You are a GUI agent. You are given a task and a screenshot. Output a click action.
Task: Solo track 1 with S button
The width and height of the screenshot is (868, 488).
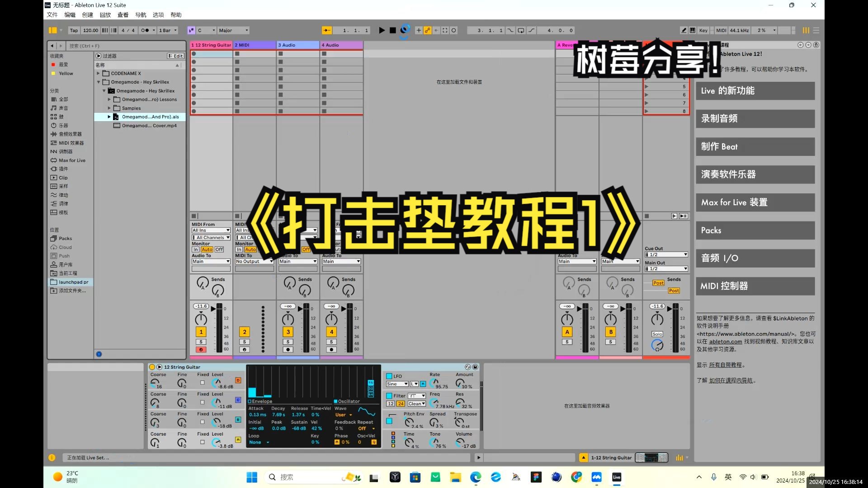201,342
